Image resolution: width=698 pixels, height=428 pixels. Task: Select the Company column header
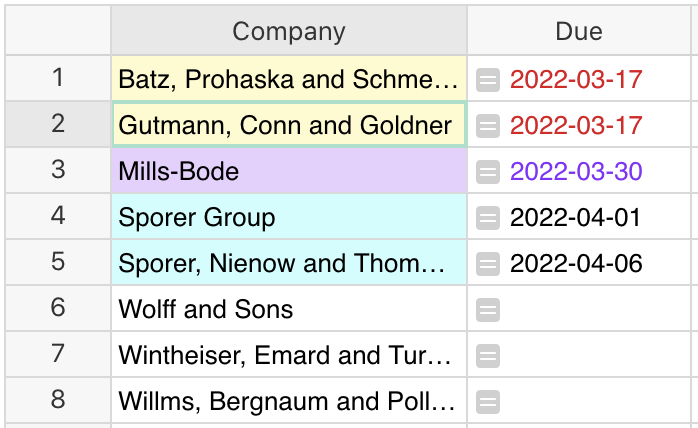click(x=289, y=32)
